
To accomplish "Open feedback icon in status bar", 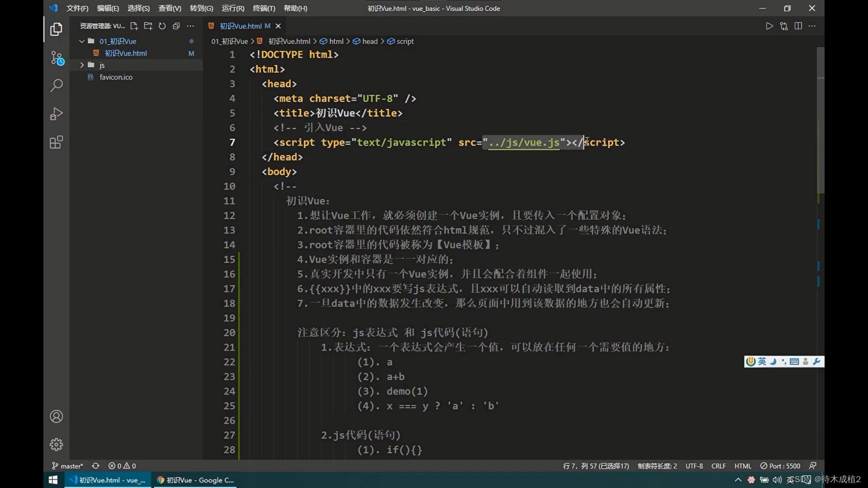I will click(813, 466).
